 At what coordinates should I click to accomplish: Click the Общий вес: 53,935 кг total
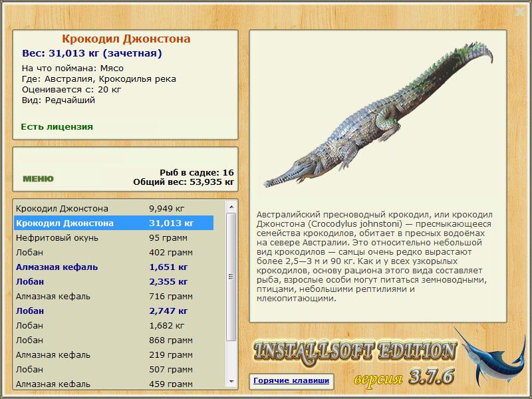point(184,182)
